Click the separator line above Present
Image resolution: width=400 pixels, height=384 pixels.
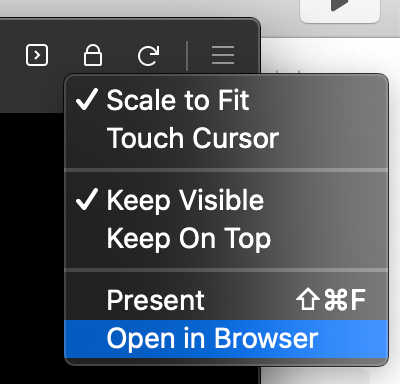point(226,270)
